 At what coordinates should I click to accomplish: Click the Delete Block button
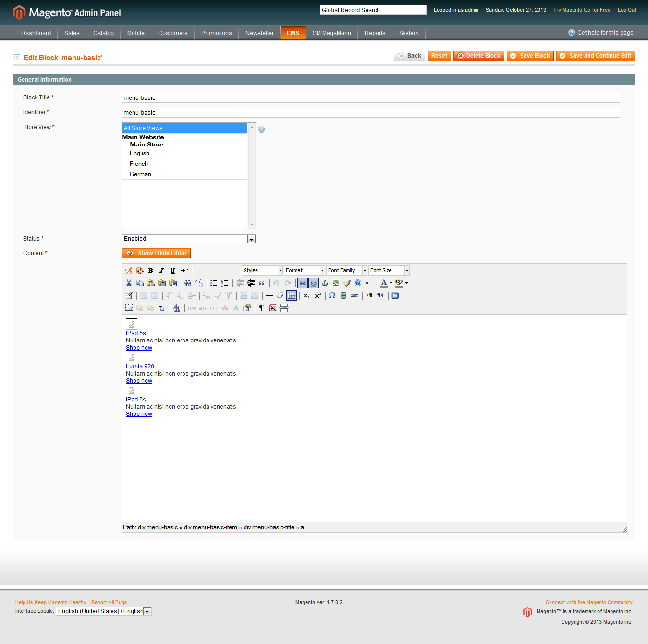pyautogui.click(x=479, y=56)
